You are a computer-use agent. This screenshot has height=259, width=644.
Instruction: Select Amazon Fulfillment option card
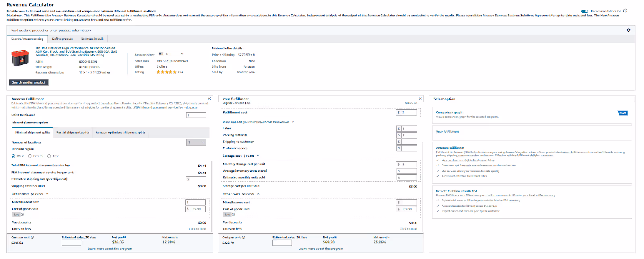[x=532, y=162]
